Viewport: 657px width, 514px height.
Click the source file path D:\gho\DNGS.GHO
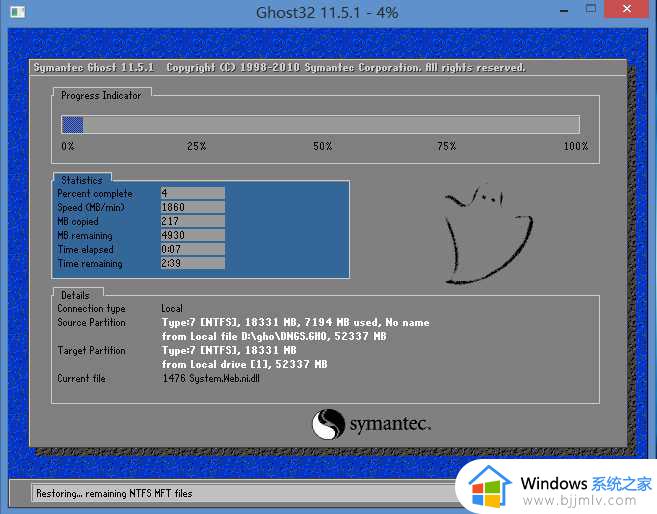[x=284, y=336]
